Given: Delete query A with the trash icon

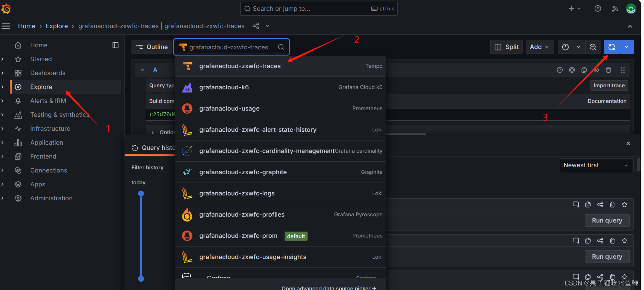Looking at the screenshot, I should tap(609, 70).
